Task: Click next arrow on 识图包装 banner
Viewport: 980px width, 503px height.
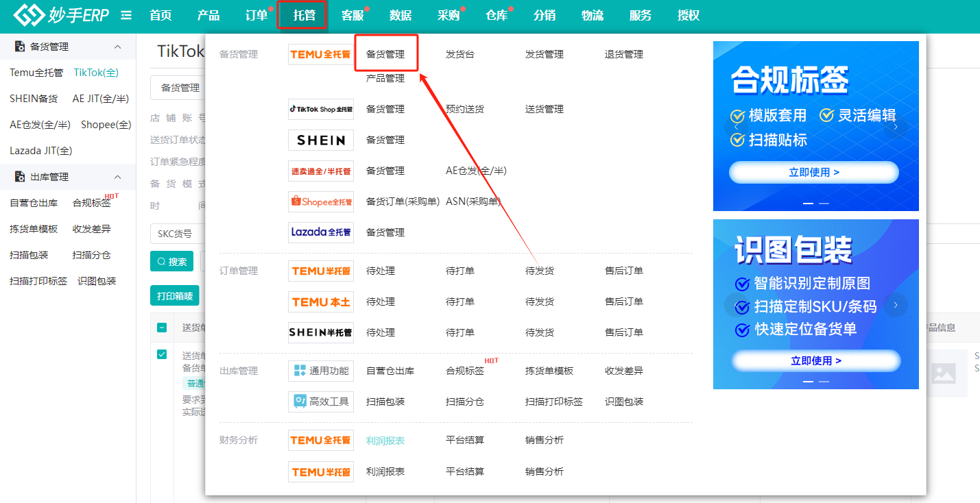Action: [x=896, y=305]
